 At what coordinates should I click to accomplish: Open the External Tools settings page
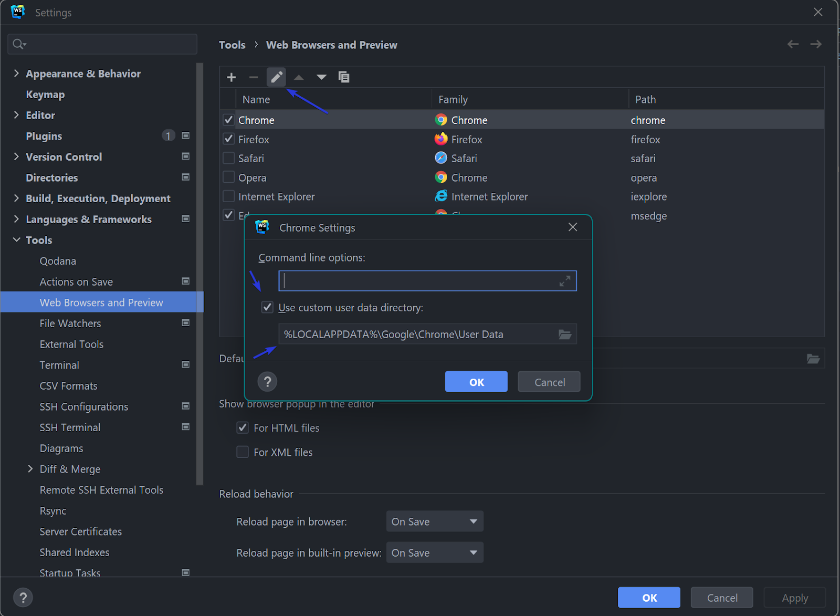(x=71, y=344)
